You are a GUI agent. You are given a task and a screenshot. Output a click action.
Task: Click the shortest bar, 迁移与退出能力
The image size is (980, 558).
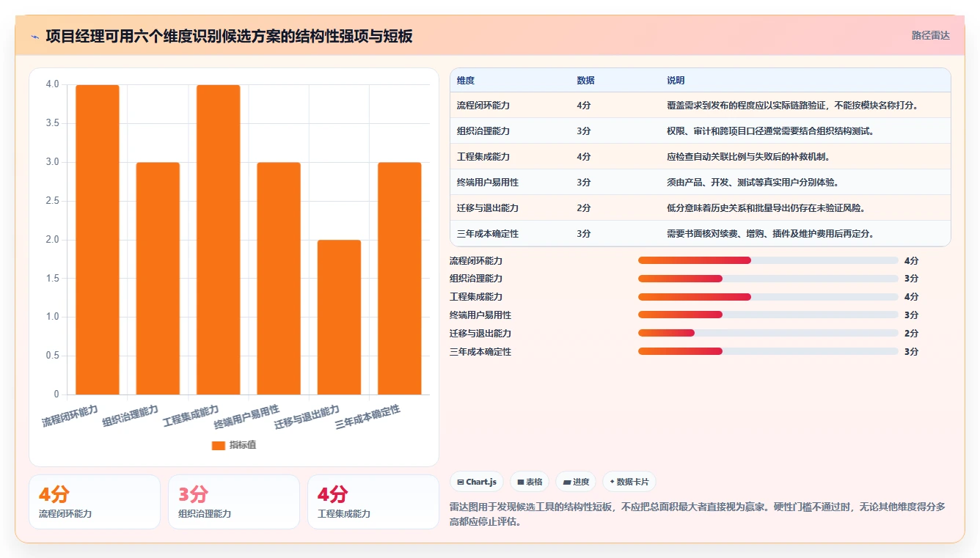[x=339, y=317]
